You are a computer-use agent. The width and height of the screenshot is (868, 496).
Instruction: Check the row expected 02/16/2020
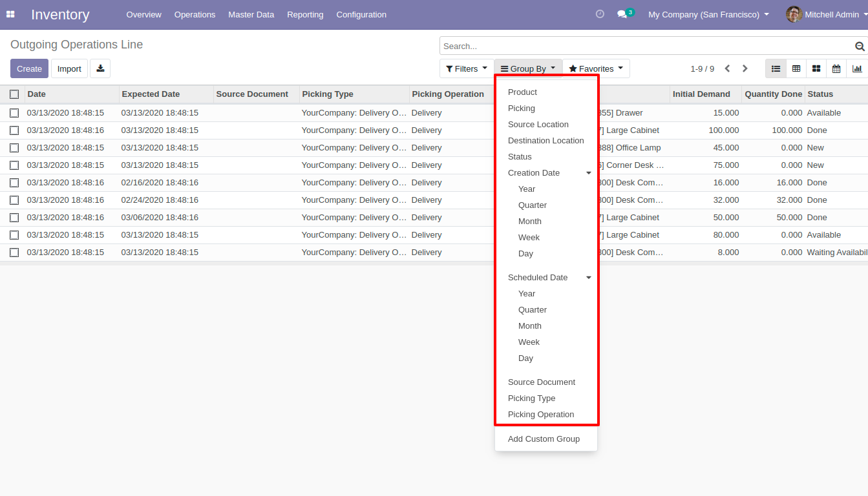(14, 183)
